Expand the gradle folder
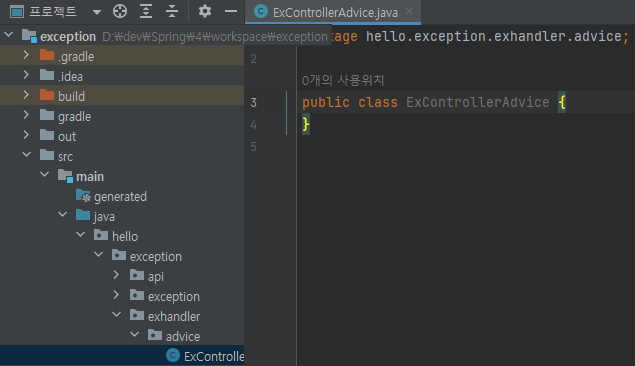The width and height of the screenshot is (635, 366). pos(26,115)
